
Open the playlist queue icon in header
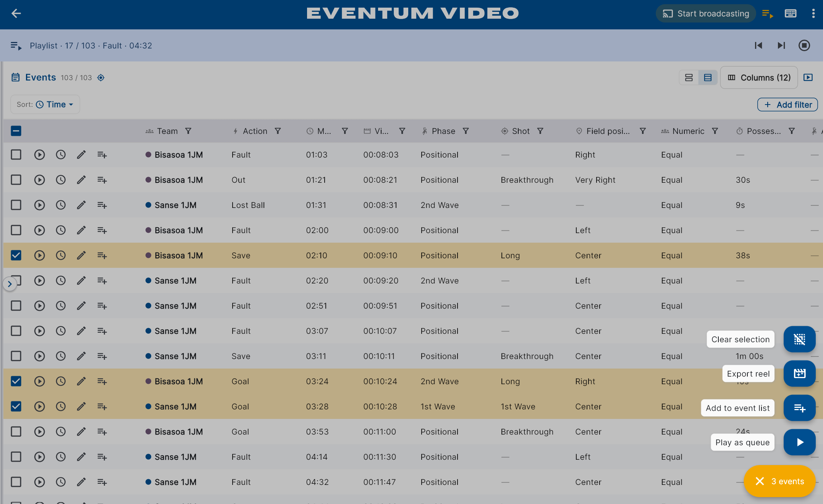click(x=768, y=14)
